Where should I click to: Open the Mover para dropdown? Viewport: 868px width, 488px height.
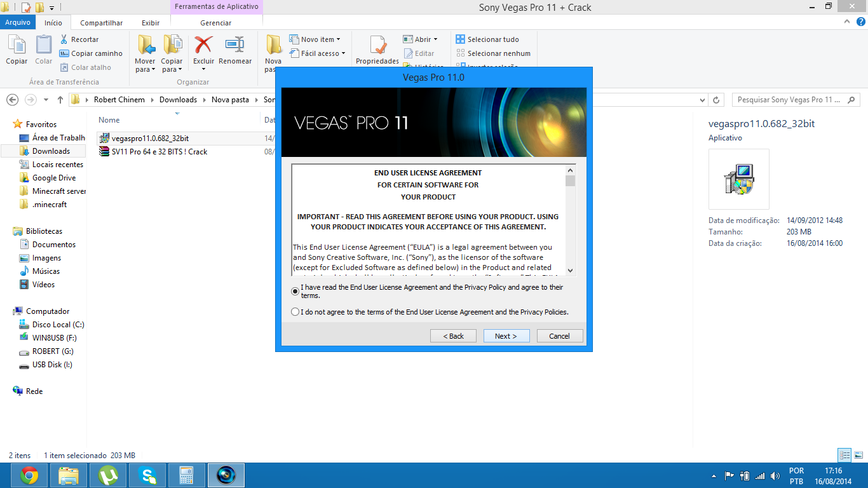(146, 65)
